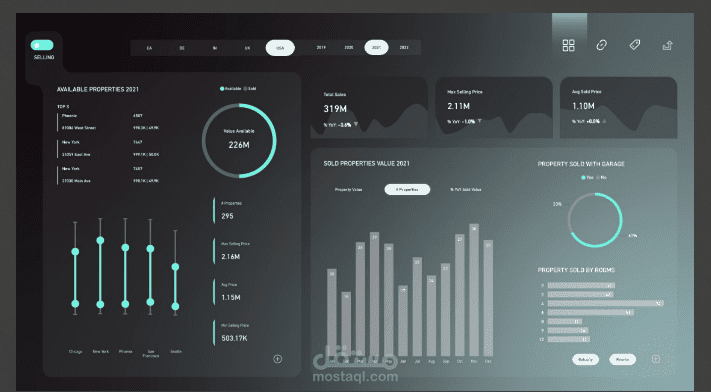Select the USA country filter
The height and width of the screenshot is (392, 711).
coord(280,48)
